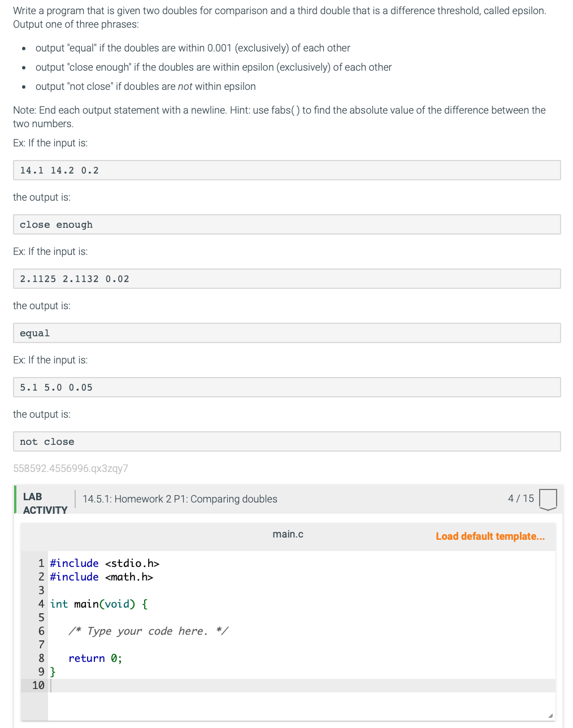Image resolution: width=573 pixels, height=728 pixels.
Task: Click the #include <stdio.h> line
Action: coord(104,563)
